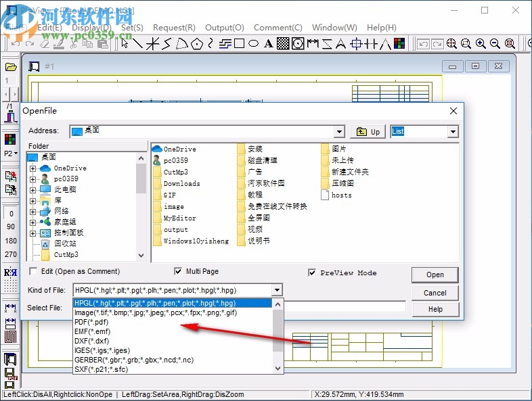Choose Image(*.tif;*.bmp...) file type option
Image resolution: width=532 pixels, height=401 pixels.
pyautogui.click(x=173, y=312)
